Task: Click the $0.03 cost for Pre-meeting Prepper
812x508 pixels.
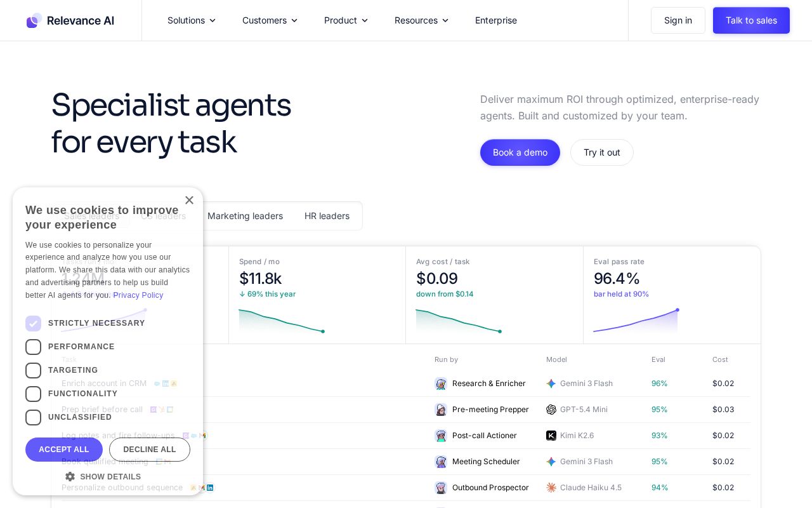Action: (723, 410)
